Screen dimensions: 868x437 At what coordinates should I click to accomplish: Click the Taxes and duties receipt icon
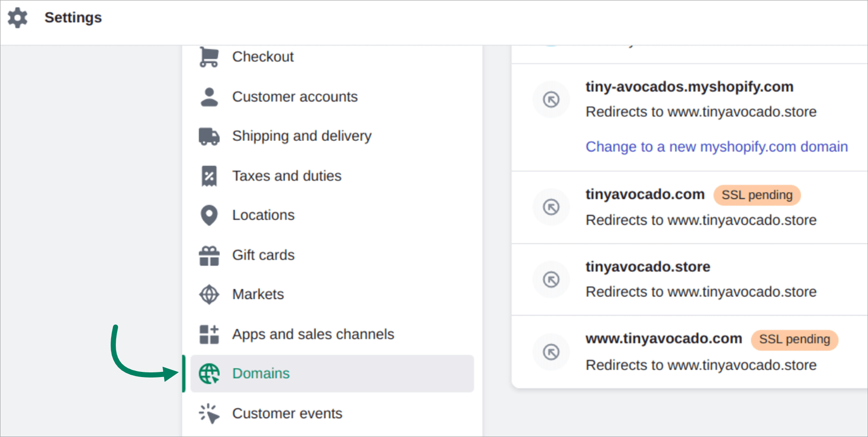(x=209, y=176)
